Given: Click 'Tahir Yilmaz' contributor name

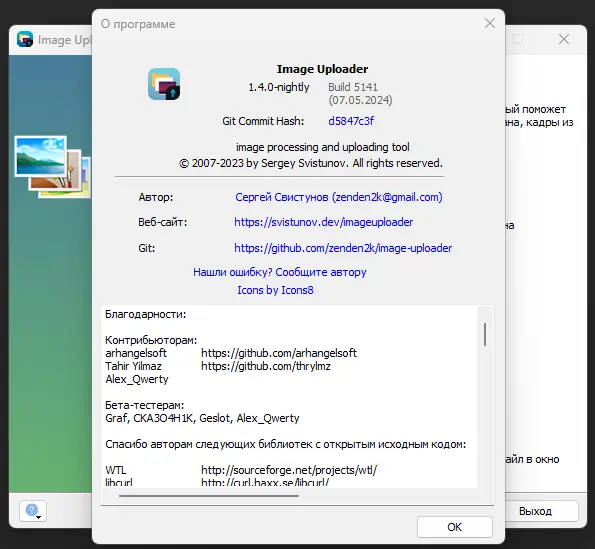Looking at the screenshot, I should 133,366.
